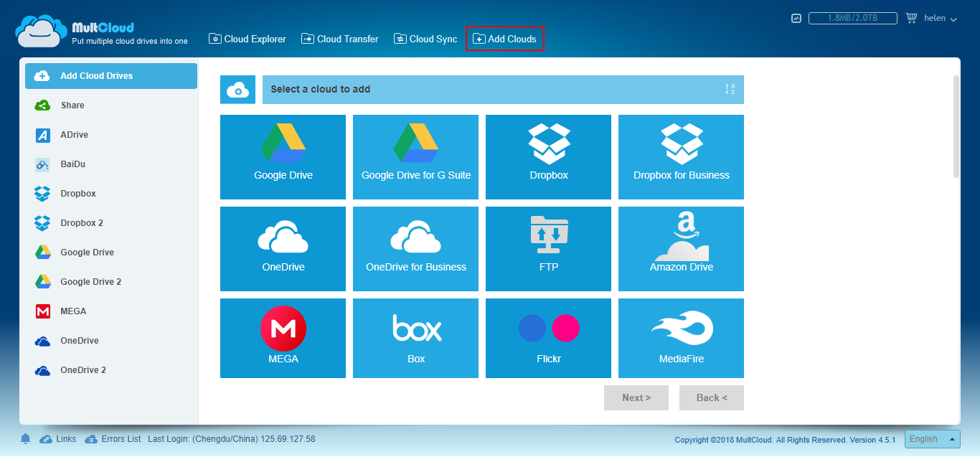Viewport: 980px width, 457px height.
Task: Click the Google Drive icon in sidebar
Action: pos(42,253)
